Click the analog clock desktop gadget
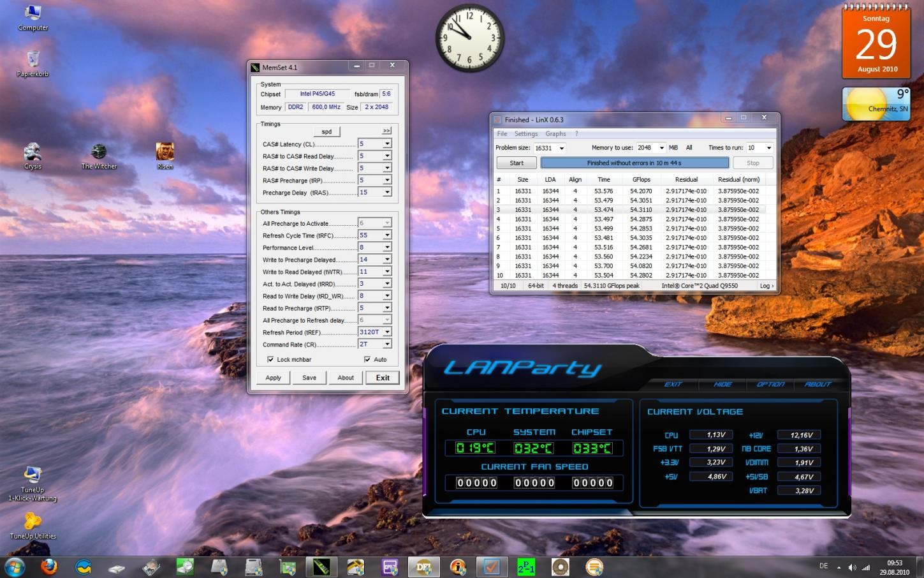Image resolution: width=924 pixels, height=578 pixels. 470,38
